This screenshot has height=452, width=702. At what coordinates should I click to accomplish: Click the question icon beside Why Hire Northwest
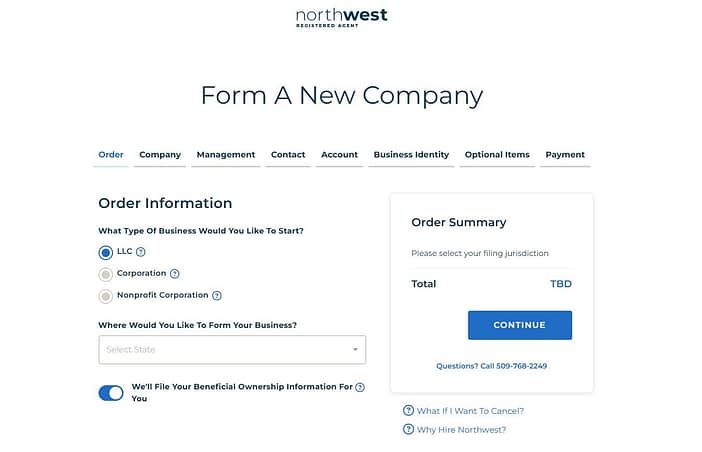tap(408, 429)
